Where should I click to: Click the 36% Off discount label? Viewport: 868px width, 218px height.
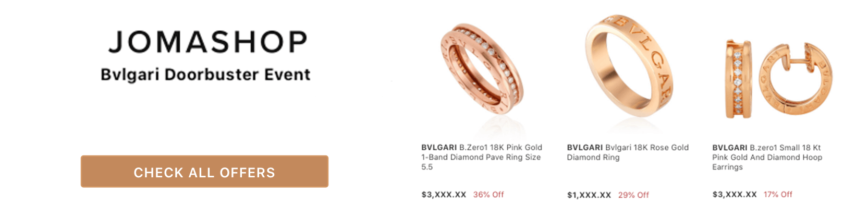click(x=488, y=195)
